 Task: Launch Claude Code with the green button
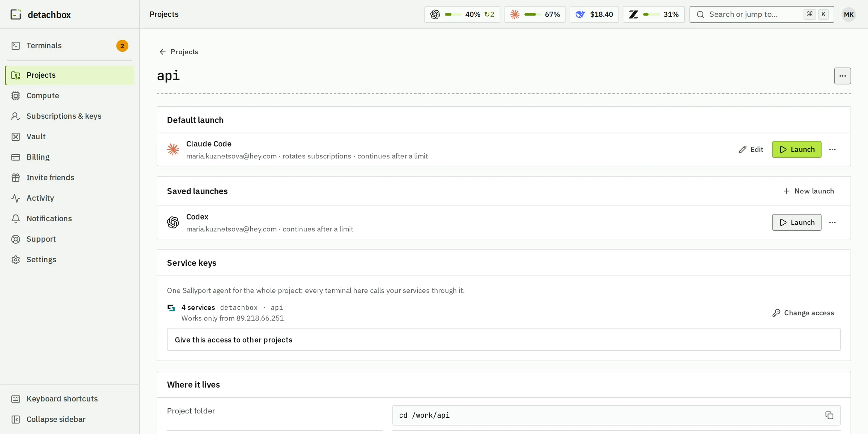pos(797,149)
